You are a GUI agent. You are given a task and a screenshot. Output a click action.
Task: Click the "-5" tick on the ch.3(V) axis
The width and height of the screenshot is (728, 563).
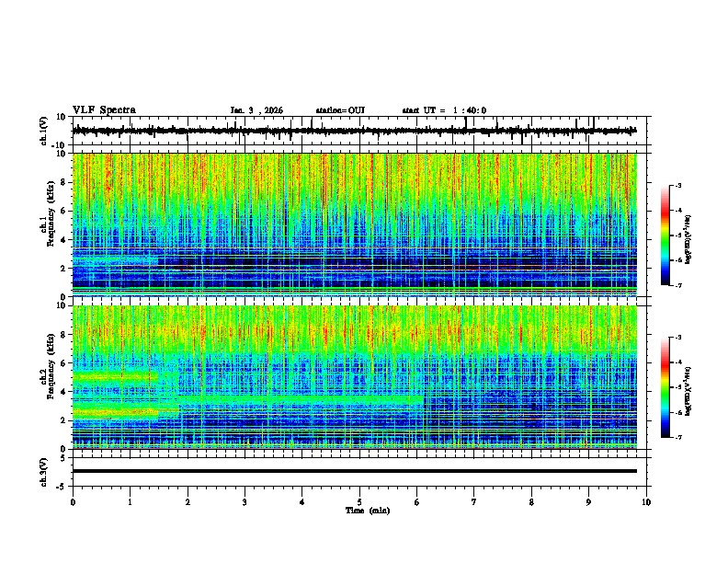tap(62, 487)
